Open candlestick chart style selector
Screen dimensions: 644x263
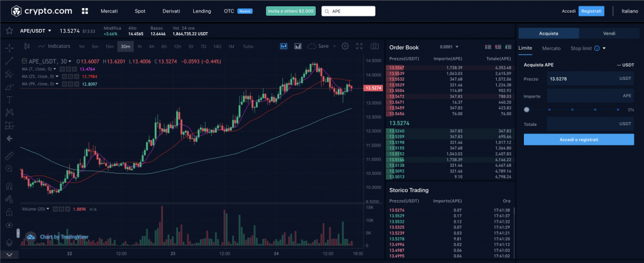(27, 46)
